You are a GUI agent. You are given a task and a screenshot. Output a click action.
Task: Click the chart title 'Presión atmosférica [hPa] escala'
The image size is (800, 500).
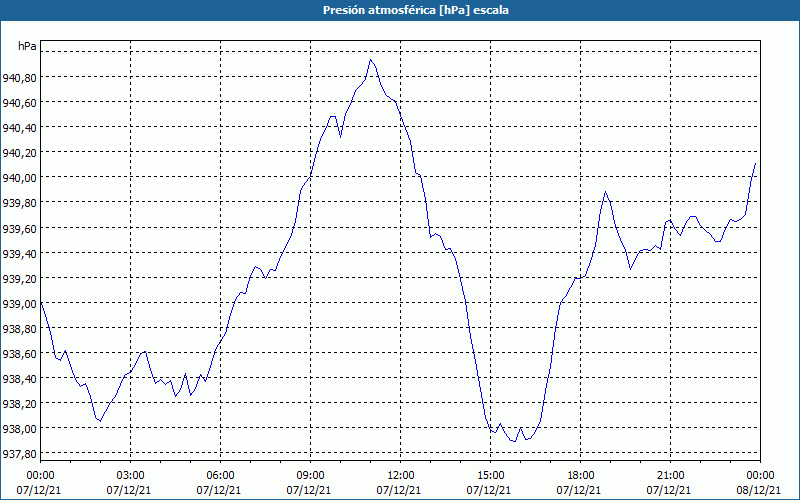click(416, 10)
